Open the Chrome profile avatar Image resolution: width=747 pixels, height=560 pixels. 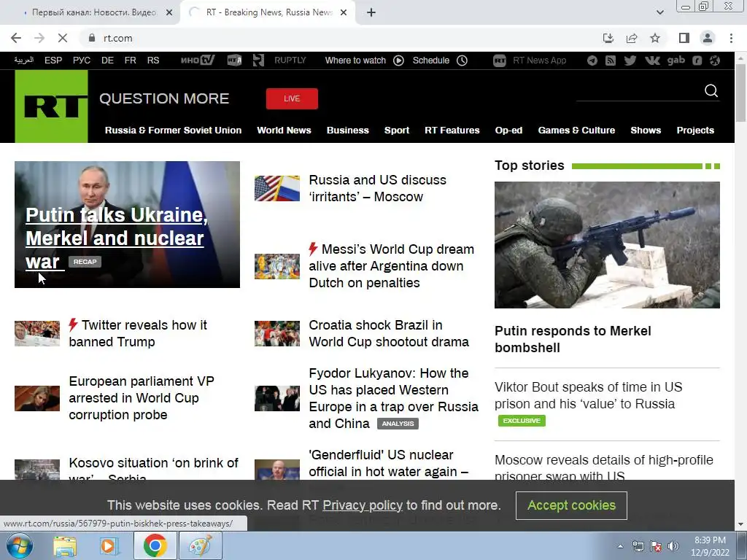pyautogui.click(x=708, y=38)
